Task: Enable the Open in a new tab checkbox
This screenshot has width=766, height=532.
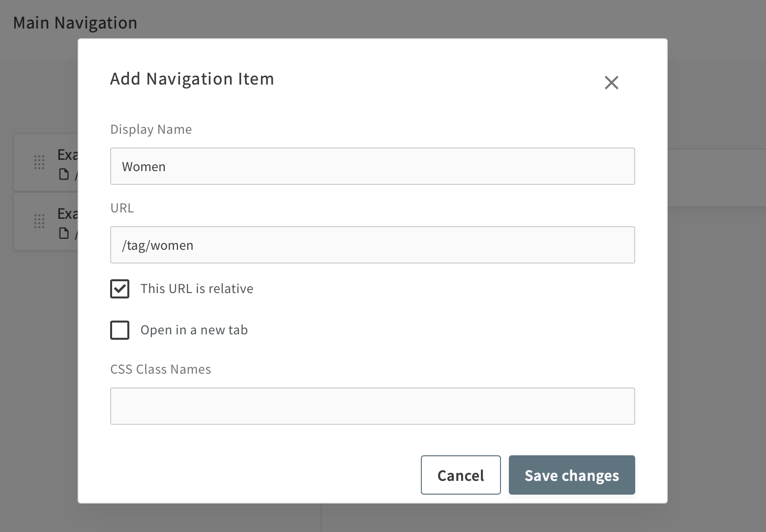Action: coord(119,330)
